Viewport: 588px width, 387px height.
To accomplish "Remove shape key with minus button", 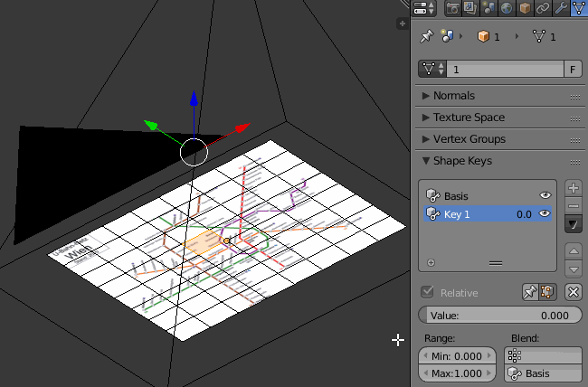I will pyautogui.click(x=573, y=206).
